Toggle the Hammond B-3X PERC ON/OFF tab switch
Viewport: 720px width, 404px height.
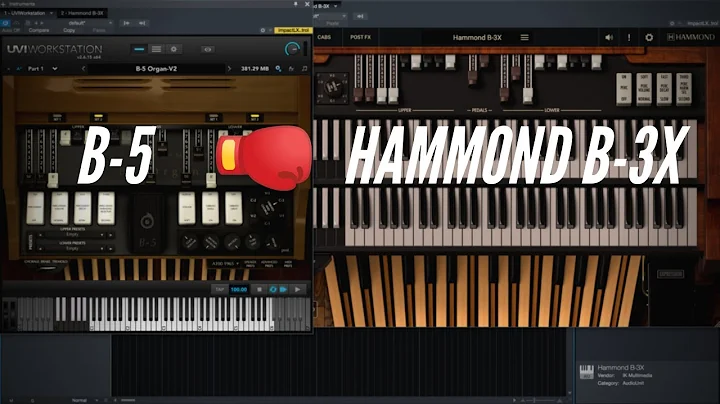pyautogui.click(x=624, y=89)
